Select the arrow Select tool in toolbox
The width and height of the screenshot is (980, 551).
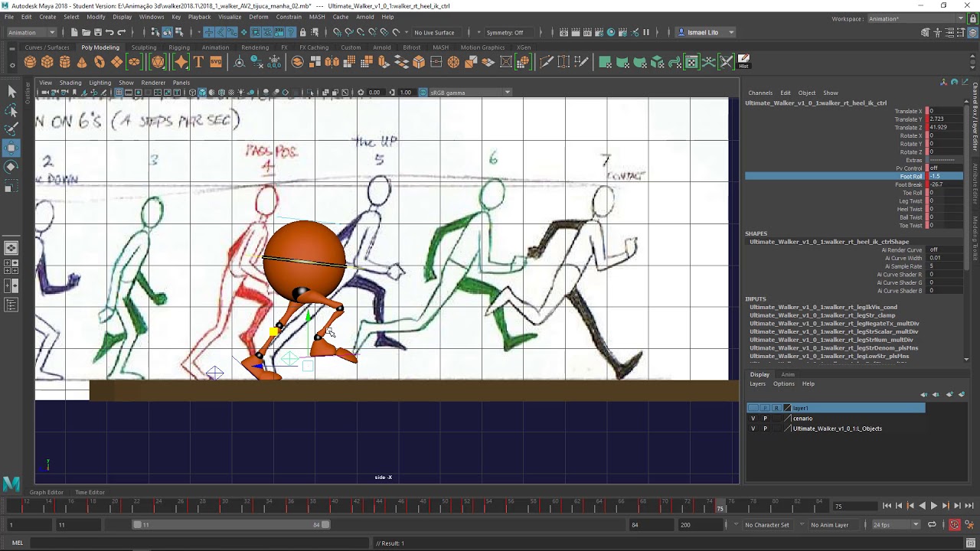[x=11, y=92]
